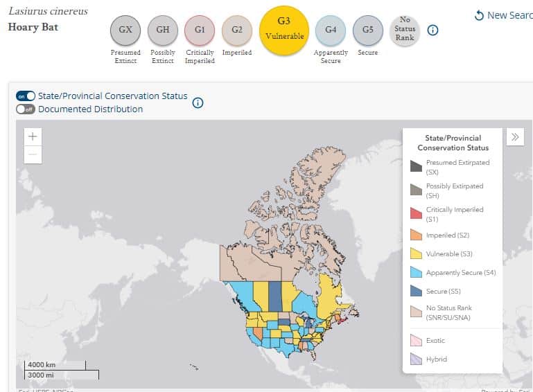Collapse the legend panel with double chevron
533x392 pixels.
coord(515,137)
